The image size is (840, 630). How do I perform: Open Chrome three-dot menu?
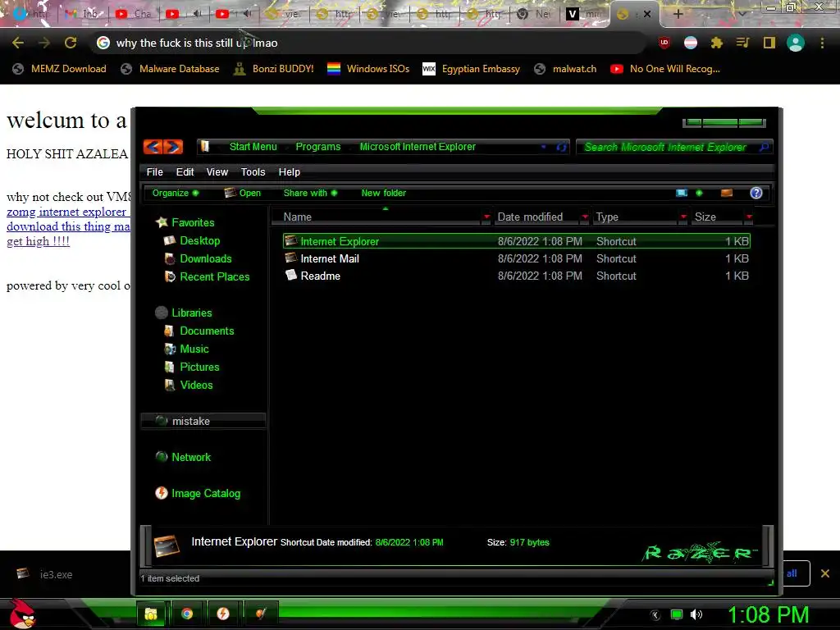(x=822, y=43)
